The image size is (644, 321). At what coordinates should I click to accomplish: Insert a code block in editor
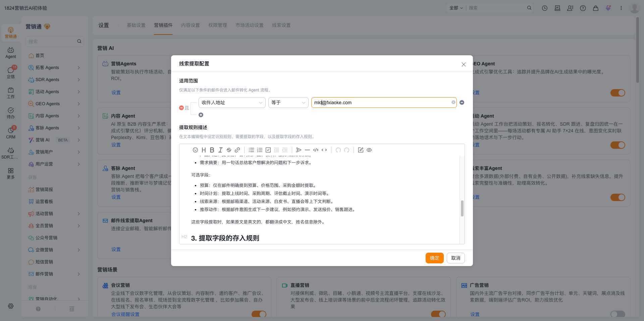pyautogui.click(x=316, y=150)
